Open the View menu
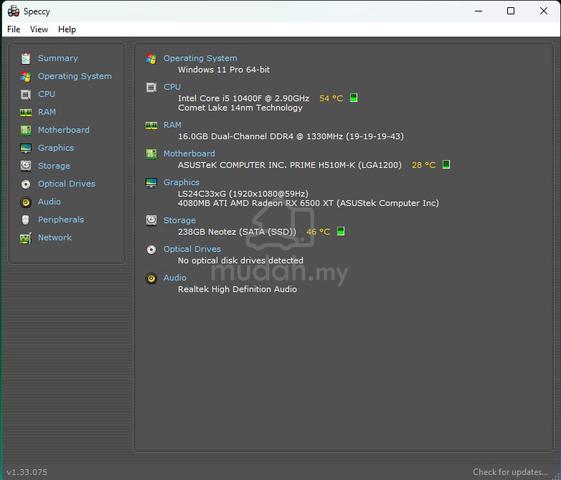This screenshot has height=480, width=561. (39, 29)
